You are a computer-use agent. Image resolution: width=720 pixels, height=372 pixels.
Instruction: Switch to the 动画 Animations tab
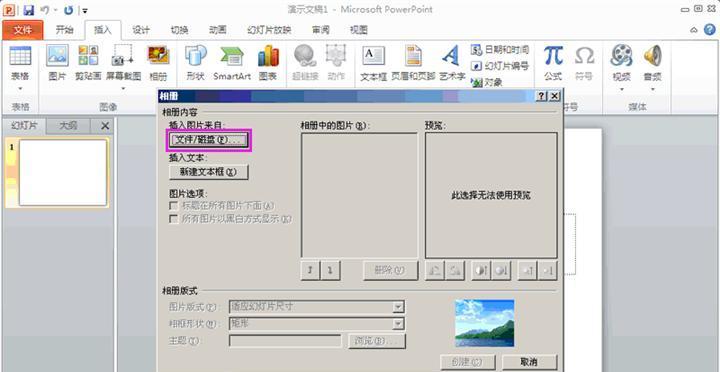pyautogui.click(x=218, y=30)
